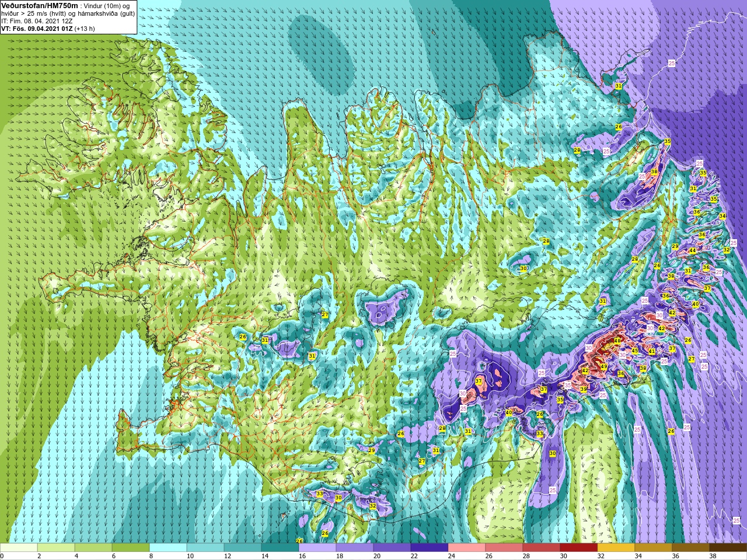Click the 2–4 m/s legend color swatch
Screen dimensions: 747x560
pyautogui.click(x=56, y=548)
